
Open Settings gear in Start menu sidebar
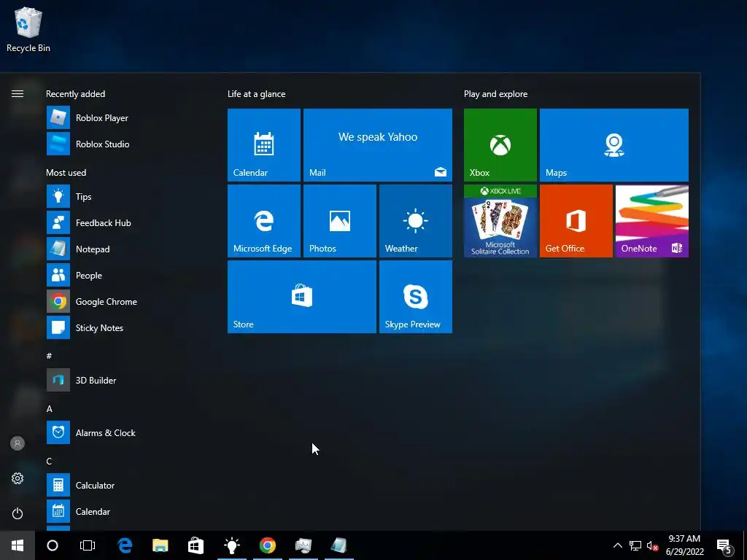[18, 478]
